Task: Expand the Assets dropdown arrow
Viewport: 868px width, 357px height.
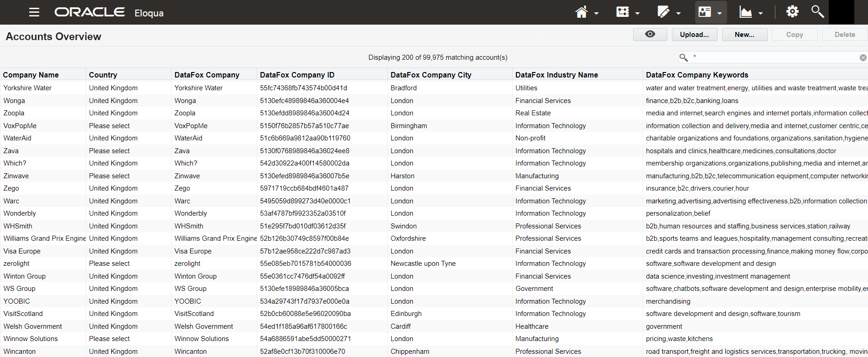Action: click(x=678, y=13)
